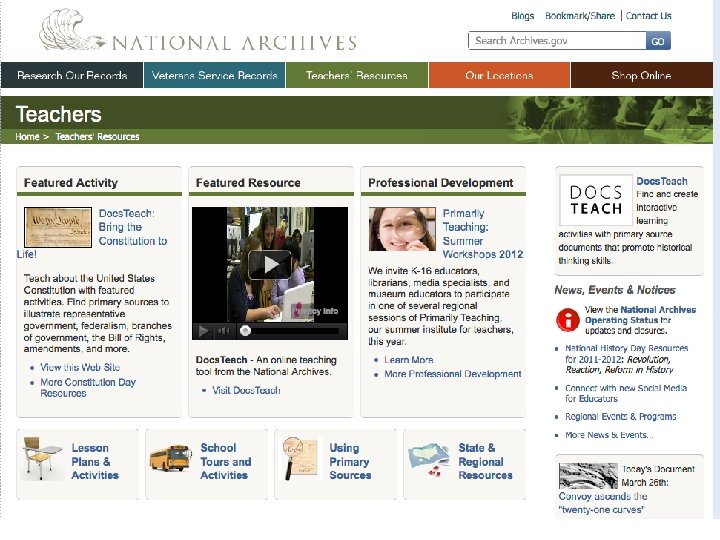Open the Contact Us link
Viewport: 720px width, 540px height.
coord(648,16)
